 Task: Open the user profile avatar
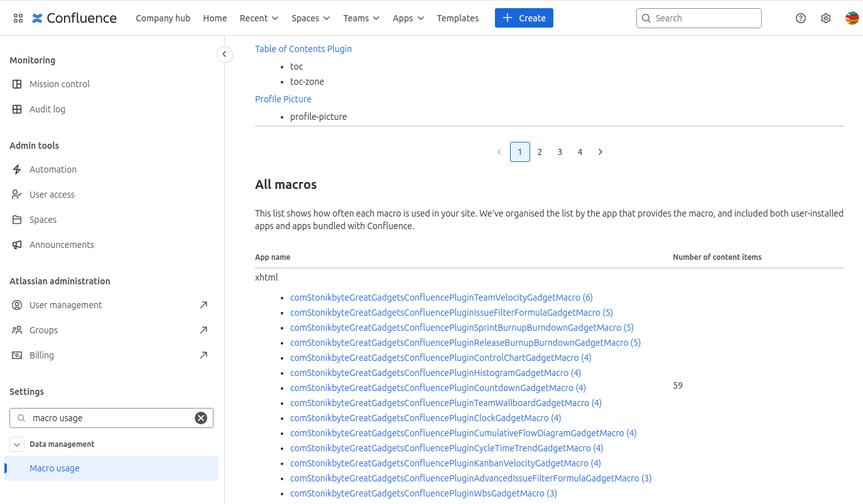[852, 18]
